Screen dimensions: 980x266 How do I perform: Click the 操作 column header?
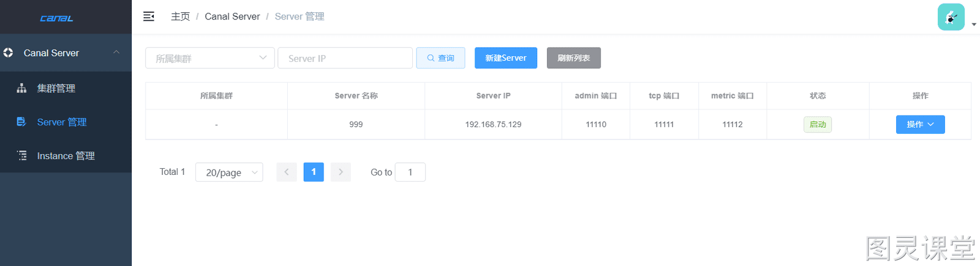pyautogui.click(x=920, y=96)
